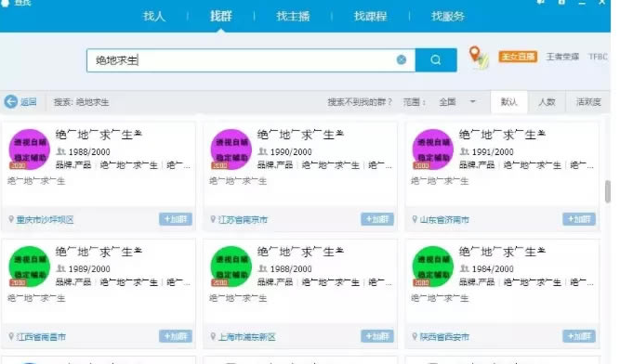This screenshot has width=620, height=364.
Task: Click the member icon next to 1991/2000
Action: click(464, 151)
